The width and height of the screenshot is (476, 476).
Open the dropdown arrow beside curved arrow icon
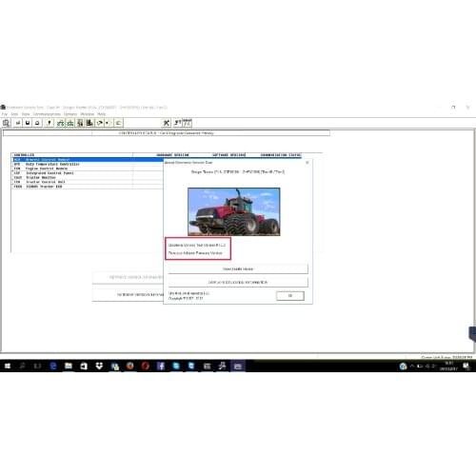point(107,123)
